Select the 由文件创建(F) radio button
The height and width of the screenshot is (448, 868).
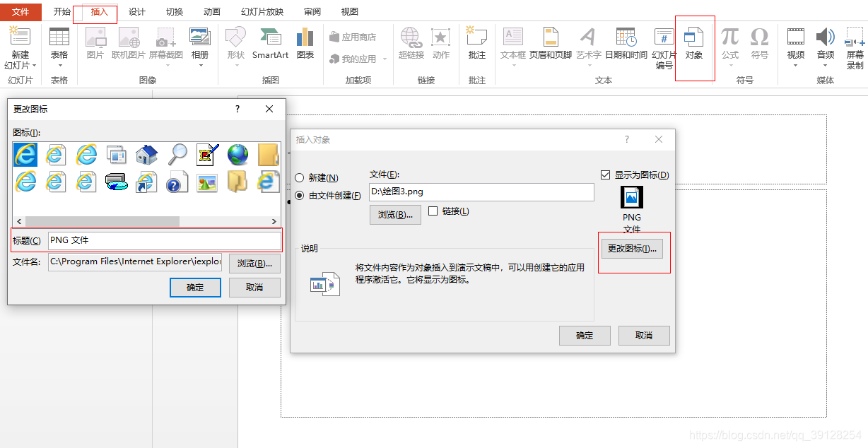pos(300,196)
